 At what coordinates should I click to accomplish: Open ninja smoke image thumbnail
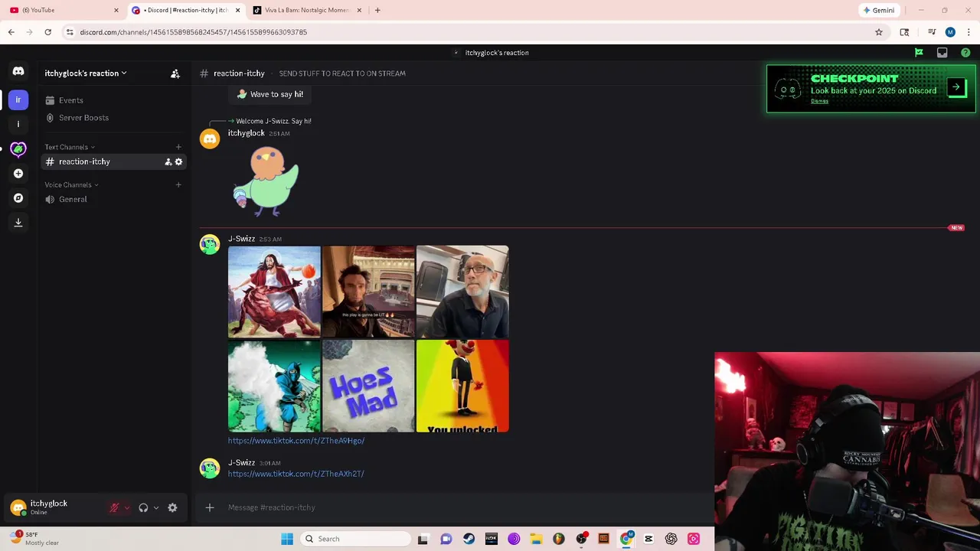pos(274,386)
